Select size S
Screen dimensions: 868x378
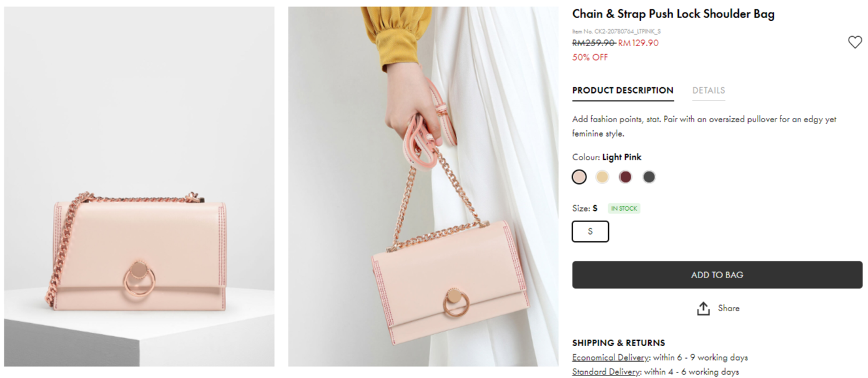pos(590,231)
